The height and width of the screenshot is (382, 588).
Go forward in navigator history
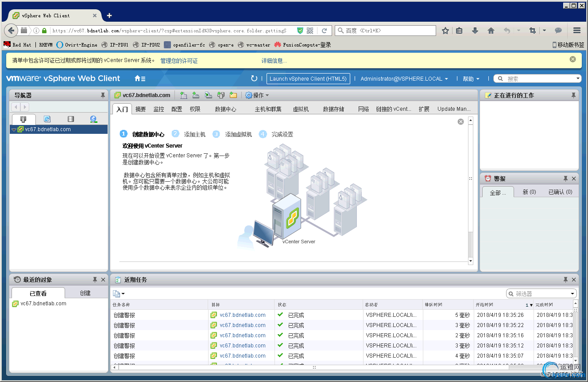tap(24, 107)
